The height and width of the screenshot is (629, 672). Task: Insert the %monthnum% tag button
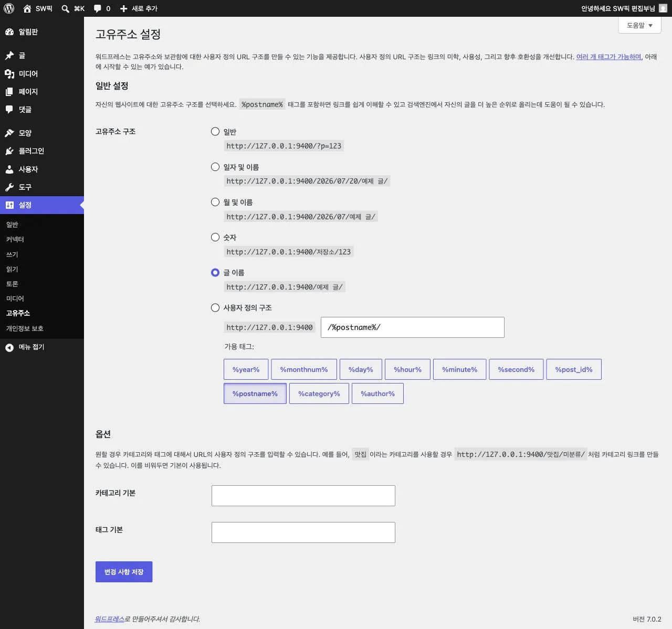(x=304, y=369)
